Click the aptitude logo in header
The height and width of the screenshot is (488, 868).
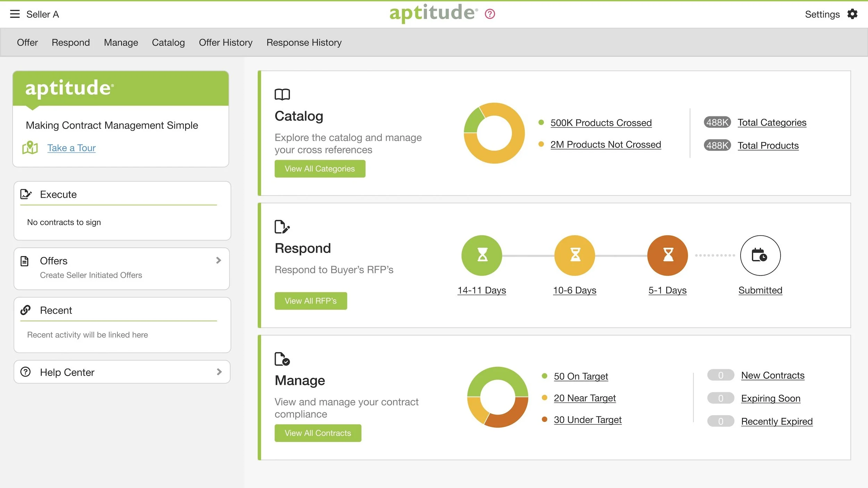(433, 13)
